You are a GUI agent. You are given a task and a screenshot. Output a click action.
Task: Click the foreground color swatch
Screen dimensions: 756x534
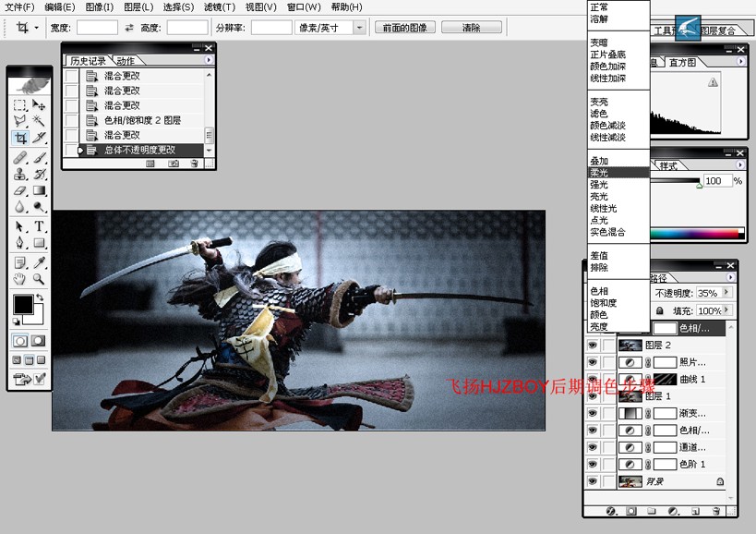click(x=23, y=304)
